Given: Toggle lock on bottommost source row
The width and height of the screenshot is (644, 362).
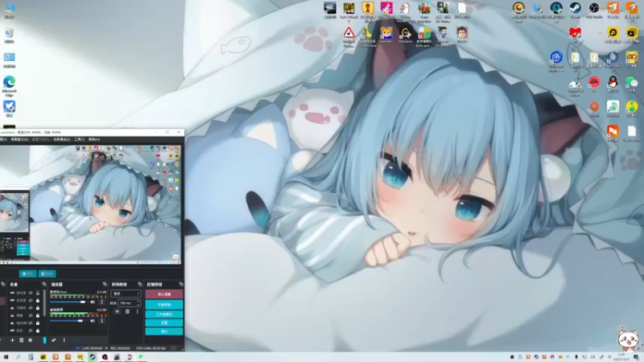Looking at the screenshot, I should 38,331.
